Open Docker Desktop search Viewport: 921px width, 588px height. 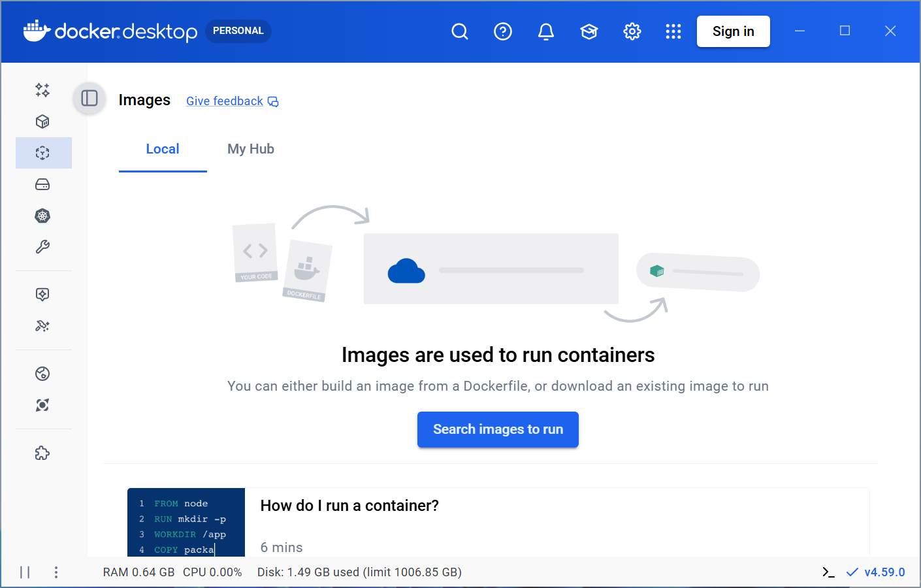click(459, 31)
